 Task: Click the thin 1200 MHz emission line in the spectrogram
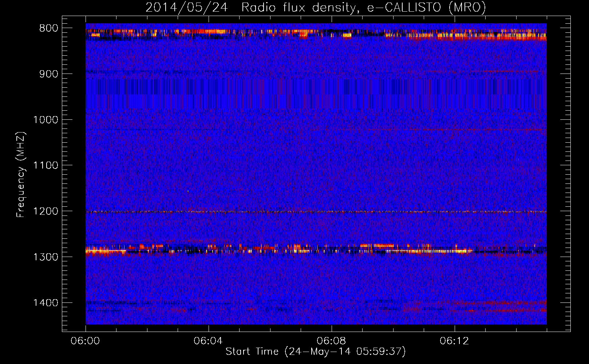(316, 211)
